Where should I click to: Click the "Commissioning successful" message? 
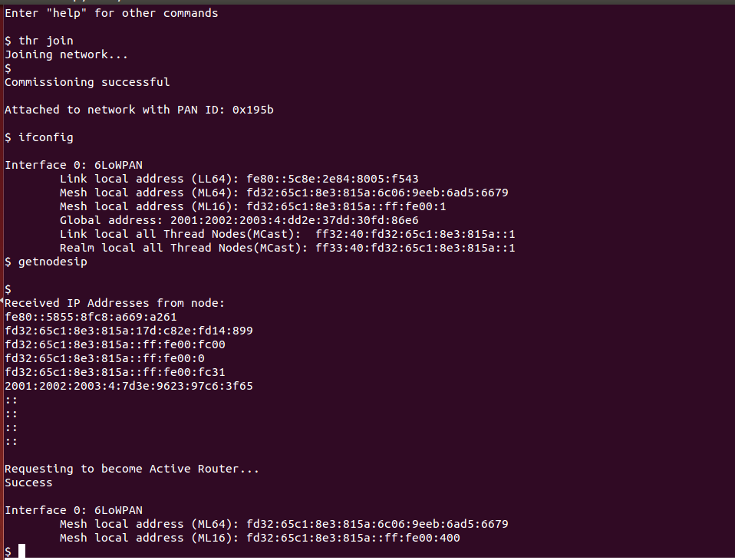(x=87, y=82)
